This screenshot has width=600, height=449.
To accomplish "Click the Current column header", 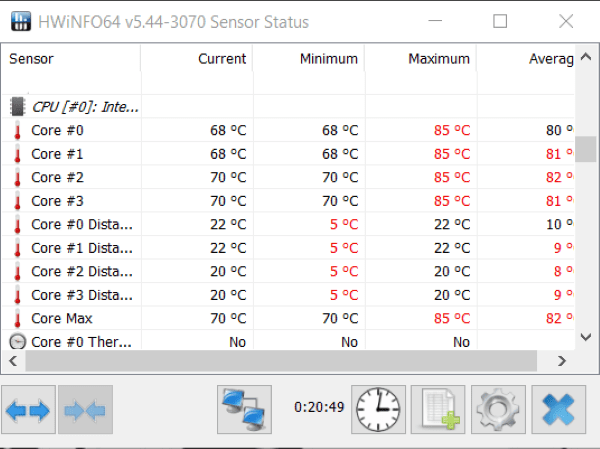I will [197, 59].
